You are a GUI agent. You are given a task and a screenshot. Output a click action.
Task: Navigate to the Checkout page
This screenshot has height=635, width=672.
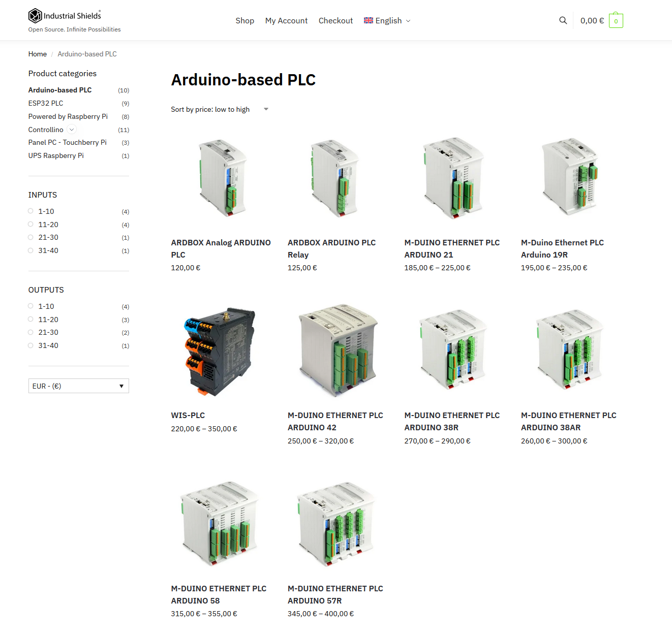(x=335, y=21)
